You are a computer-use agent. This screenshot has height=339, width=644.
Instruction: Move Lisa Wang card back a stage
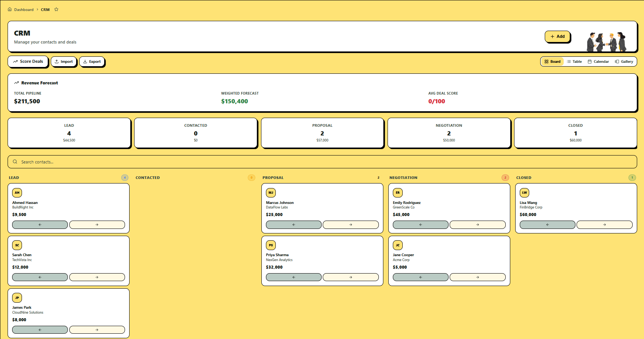coord(547,225)
